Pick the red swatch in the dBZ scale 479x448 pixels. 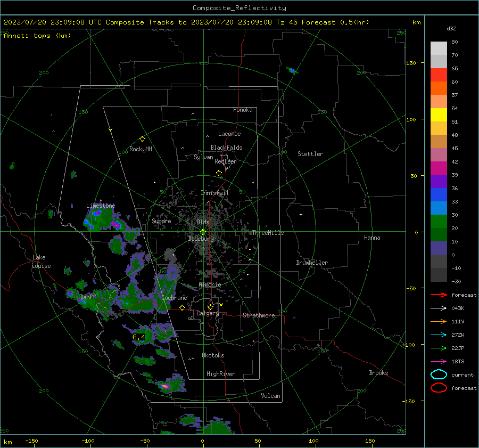[x=439, y=75]
